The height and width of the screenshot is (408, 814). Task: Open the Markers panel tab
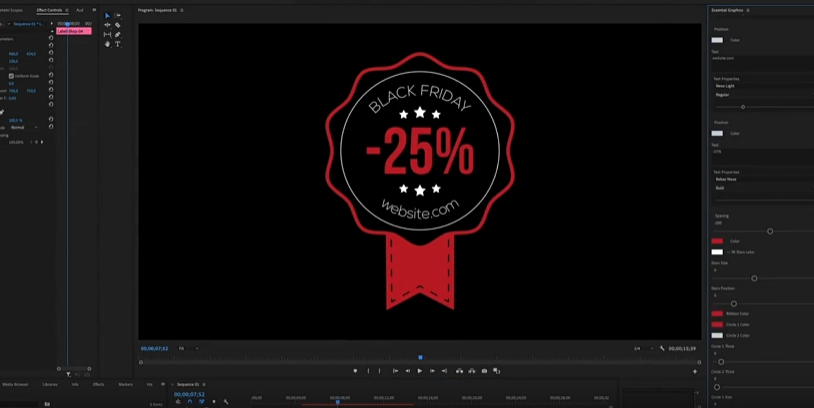(126, 383)
